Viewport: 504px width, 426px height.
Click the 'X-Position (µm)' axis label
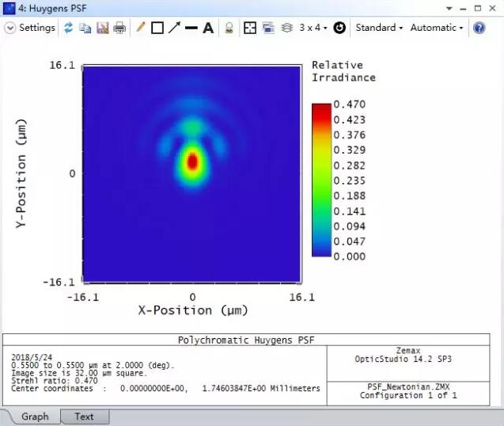coord(193,310)
